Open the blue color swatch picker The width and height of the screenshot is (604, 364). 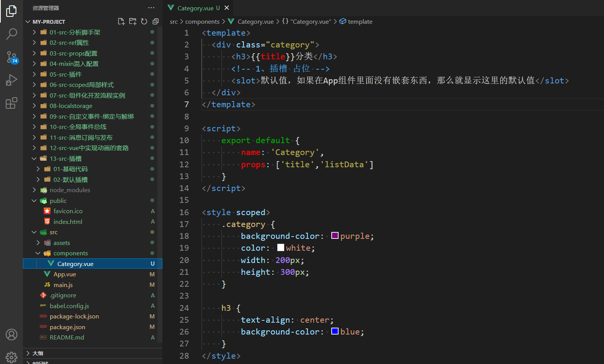tap(335, 331)
